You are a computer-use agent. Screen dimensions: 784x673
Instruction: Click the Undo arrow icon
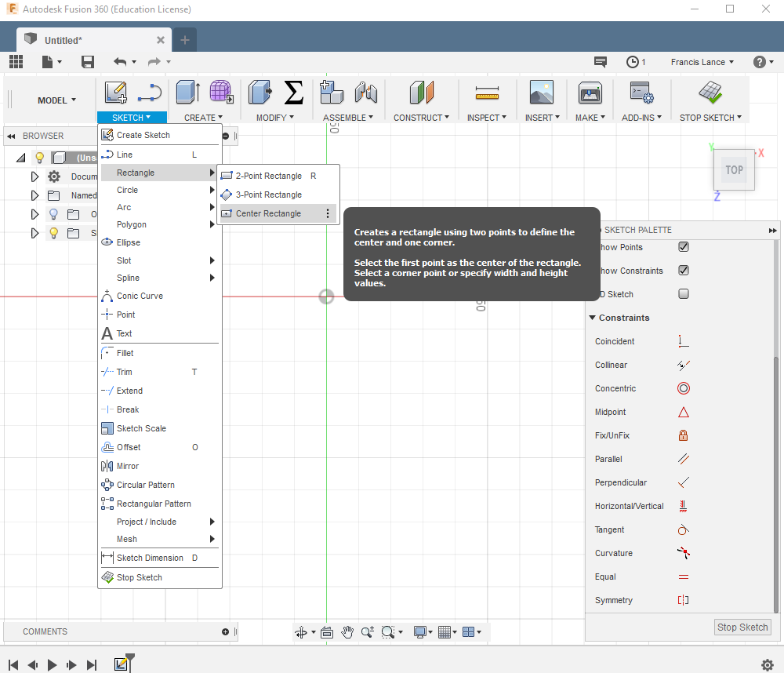pyautogui.click(x=120, y=61)
